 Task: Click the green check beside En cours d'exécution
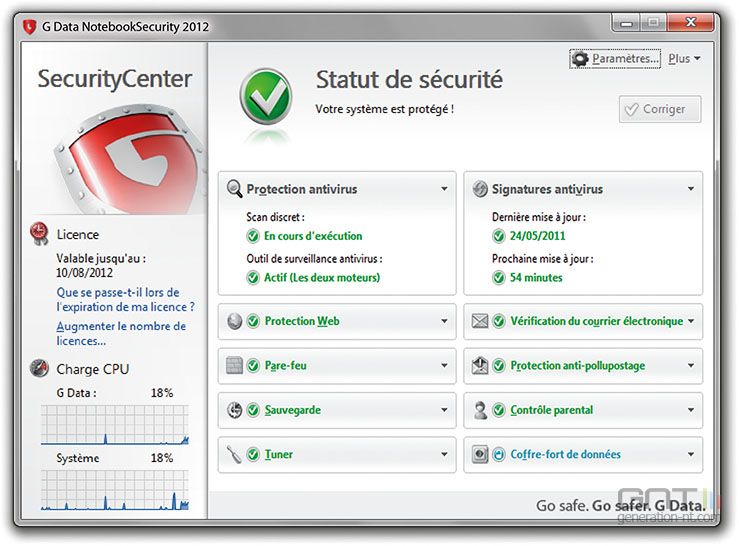coord(253,236)
